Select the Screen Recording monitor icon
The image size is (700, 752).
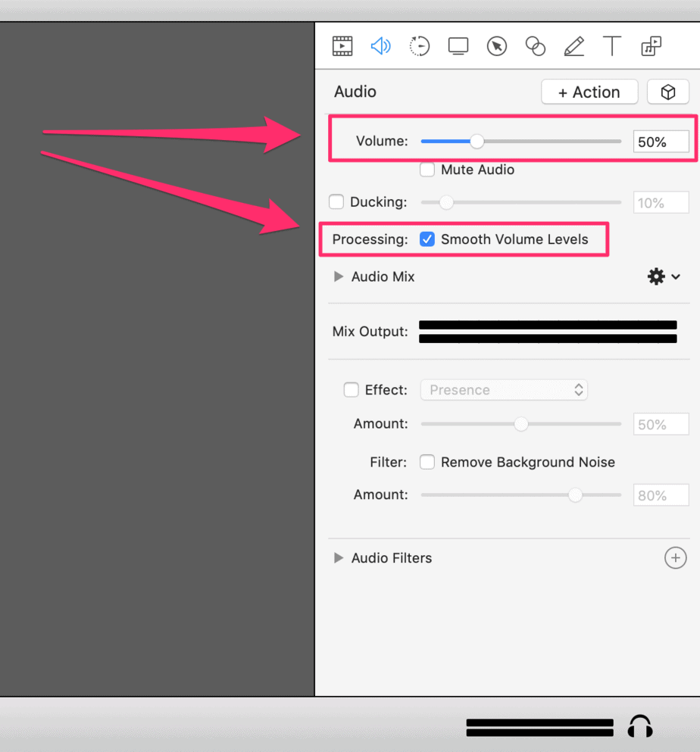click(458, 46)
